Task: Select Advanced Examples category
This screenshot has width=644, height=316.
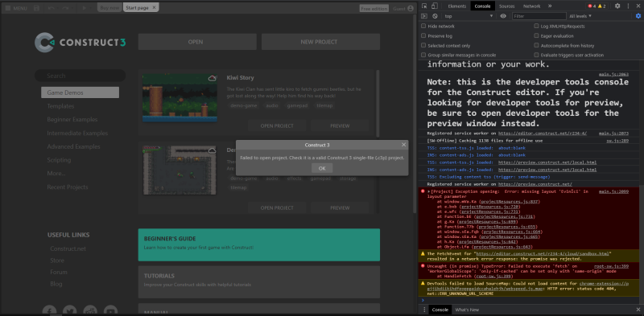Action: coord(73,146)
